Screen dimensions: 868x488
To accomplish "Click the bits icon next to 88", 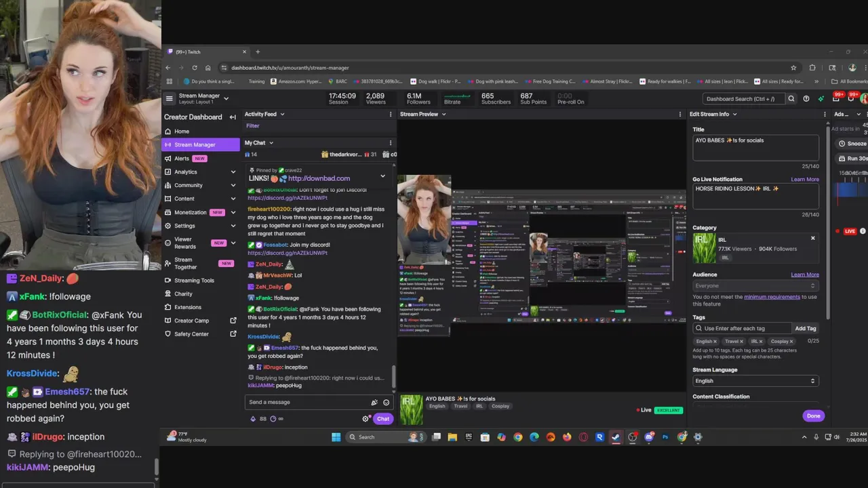I will (x=254, y=419).
